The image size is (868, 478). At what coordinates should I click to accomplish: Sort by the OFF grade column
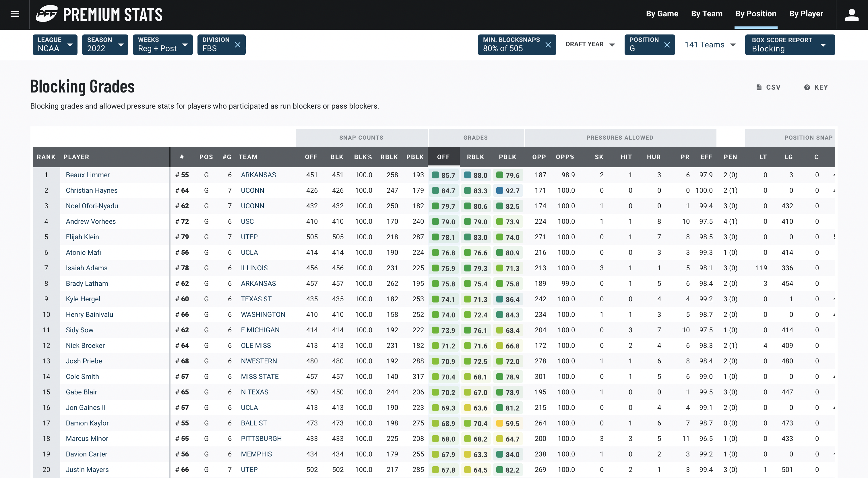443,157
